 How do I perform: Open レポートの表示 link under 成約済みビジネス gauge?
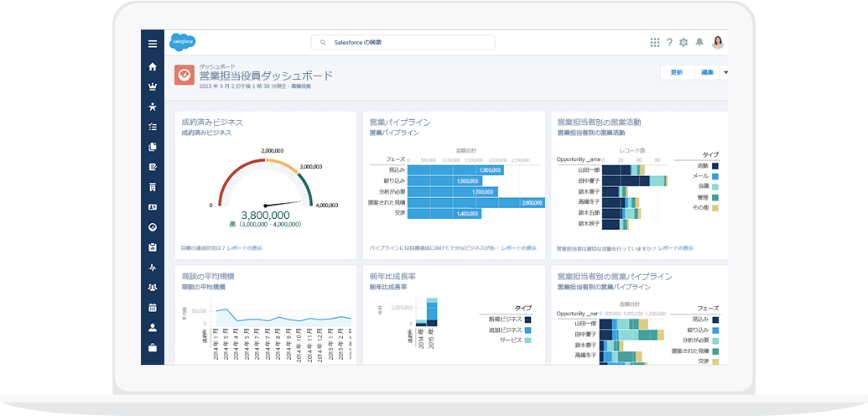click(245, 248)
